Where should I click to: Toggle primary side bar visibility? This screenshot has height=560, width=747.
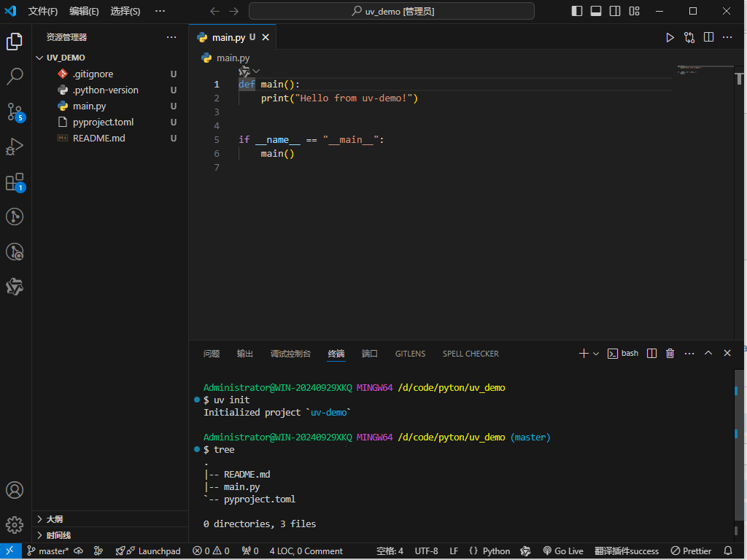pos(577,11)
